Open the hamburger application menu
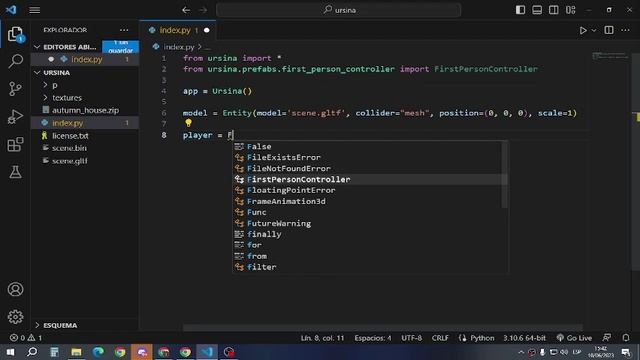Viewport: 640px width, 360px height. [35, 10]
